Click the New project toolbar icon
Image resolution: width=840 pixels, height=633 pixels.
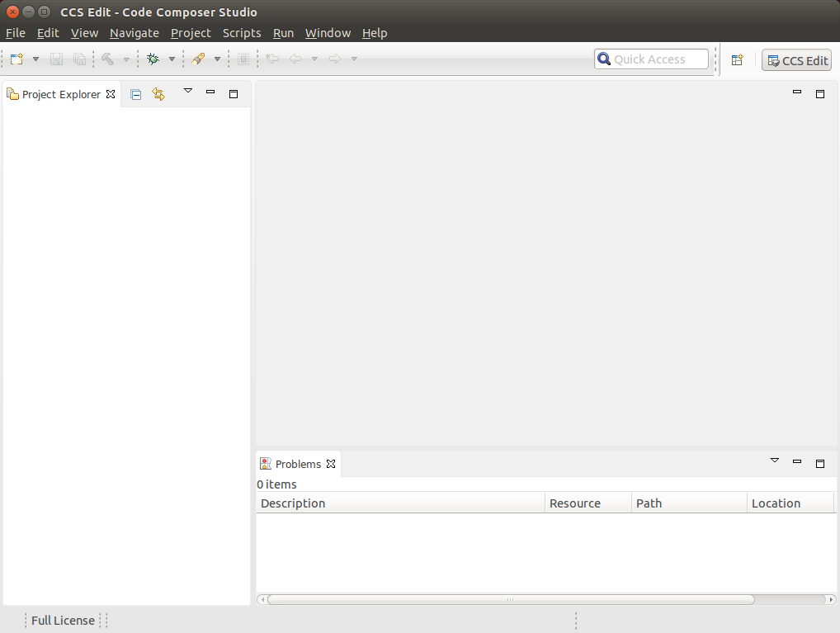[x=17, y=59]
